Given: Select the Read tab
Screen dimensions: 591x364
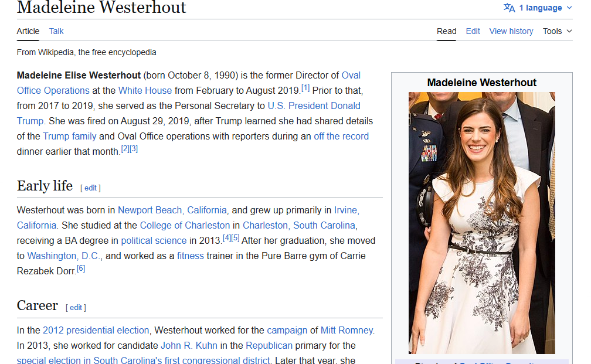Looking at the screenshot, I should (x=446, y=31).
